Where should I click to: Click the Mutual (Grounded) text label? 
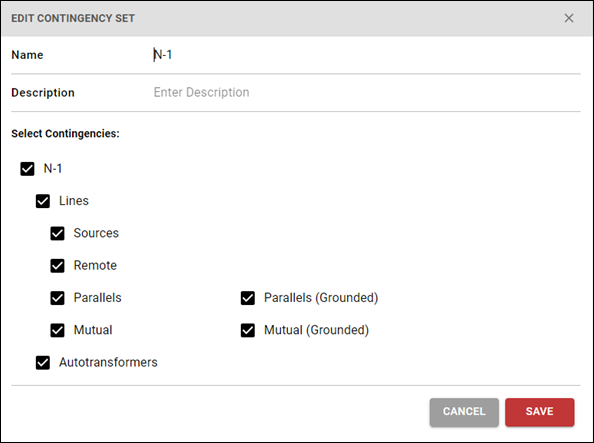(x=316, y=330)
